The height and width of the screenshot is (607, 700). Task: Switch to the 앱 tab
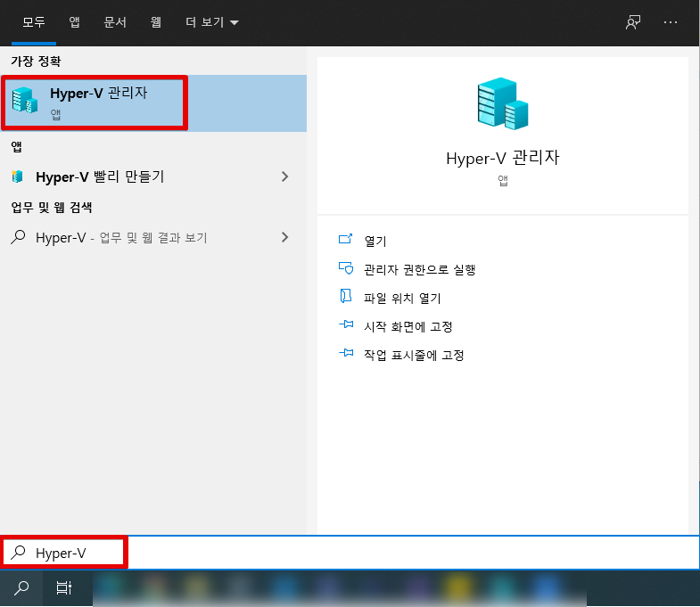click(74, 22)
